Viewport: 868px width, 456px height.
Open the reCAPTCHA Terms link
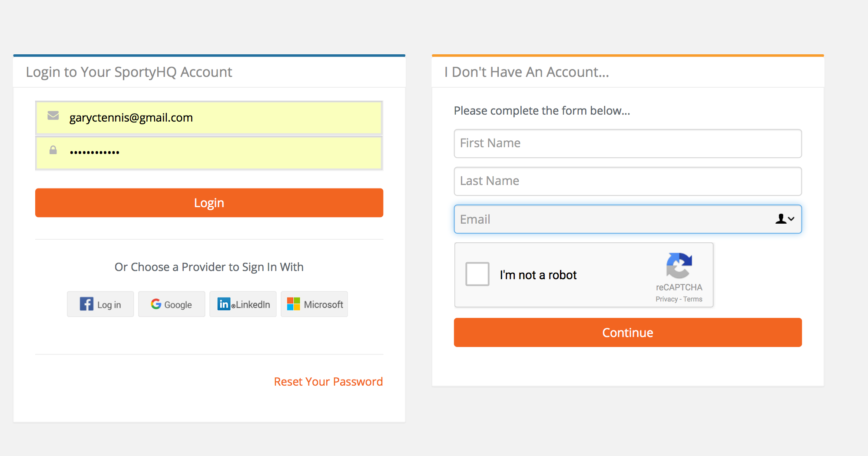pyautogui.click(x=693, y=299)
